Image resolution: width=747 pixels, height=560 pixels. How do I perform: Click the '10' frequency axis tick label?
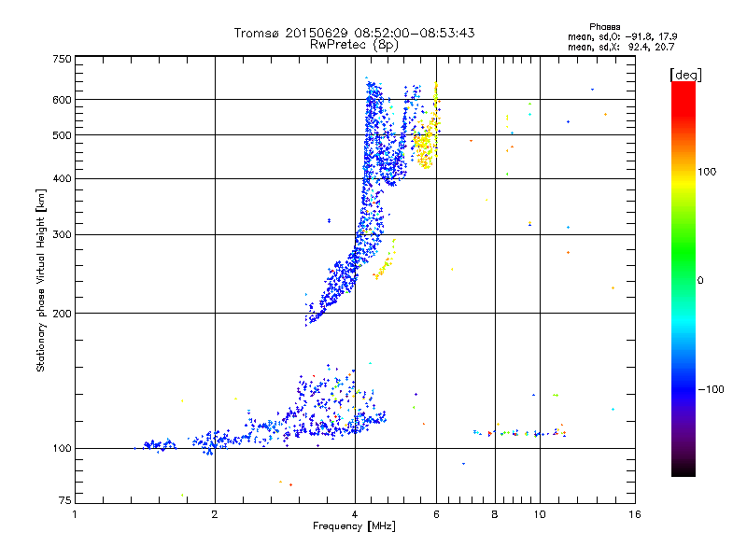click(x=540, y=514)
